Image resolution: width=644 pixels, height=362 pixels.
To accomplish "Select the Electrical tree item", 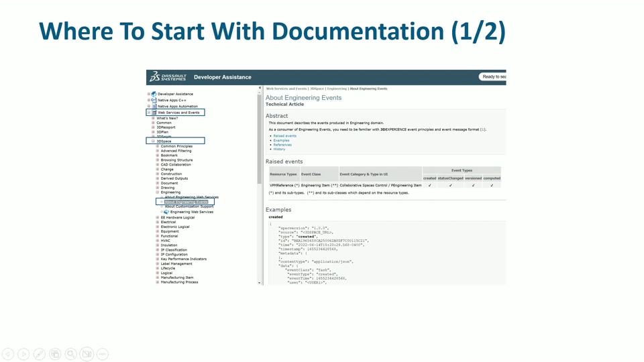I will [x=168, y=222].
